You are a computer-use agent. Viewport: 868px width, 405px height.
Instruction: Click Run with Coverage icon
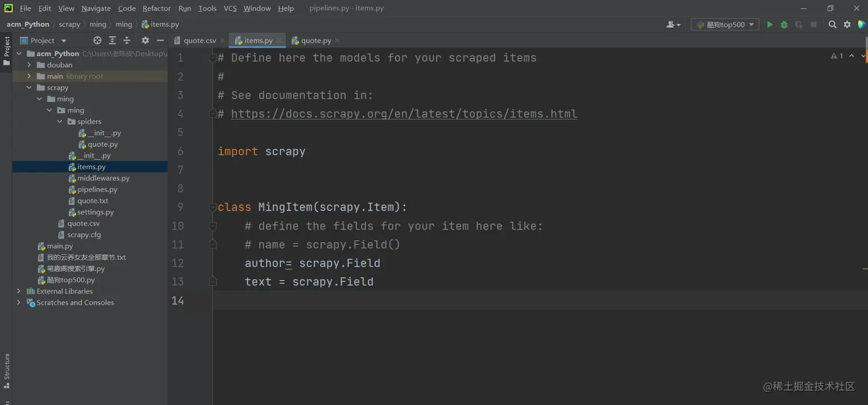pos(799,25)
